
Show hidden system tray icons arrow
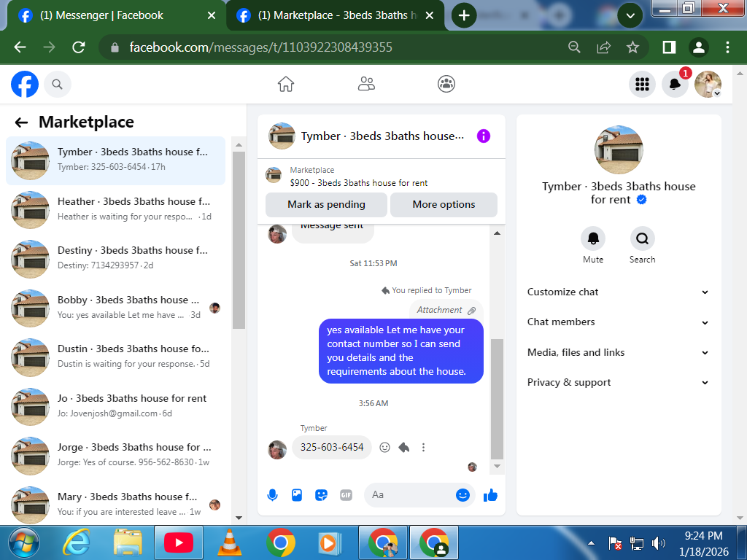click(591, 542)
